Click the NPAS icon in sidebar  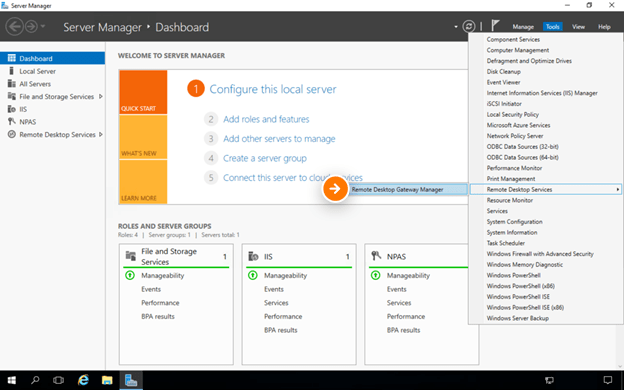point(12,122)
